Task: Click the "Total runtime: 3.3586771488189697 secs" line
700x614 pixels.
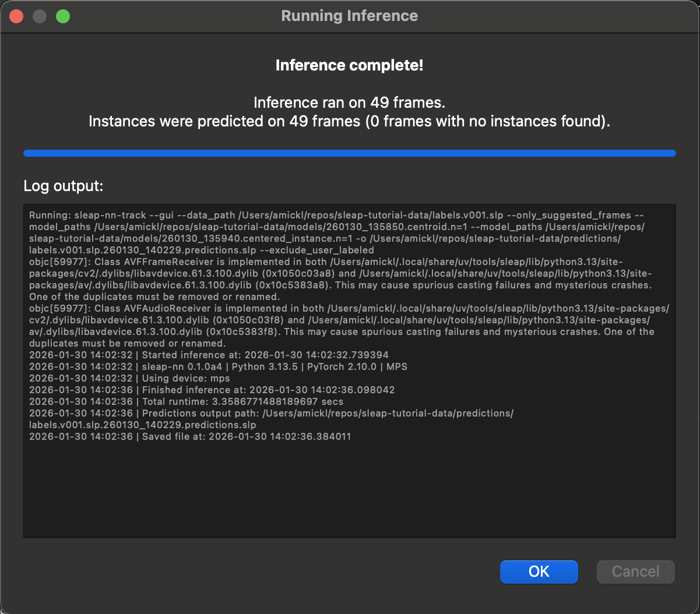Action: pyautogui.click(x=186, y=401)
